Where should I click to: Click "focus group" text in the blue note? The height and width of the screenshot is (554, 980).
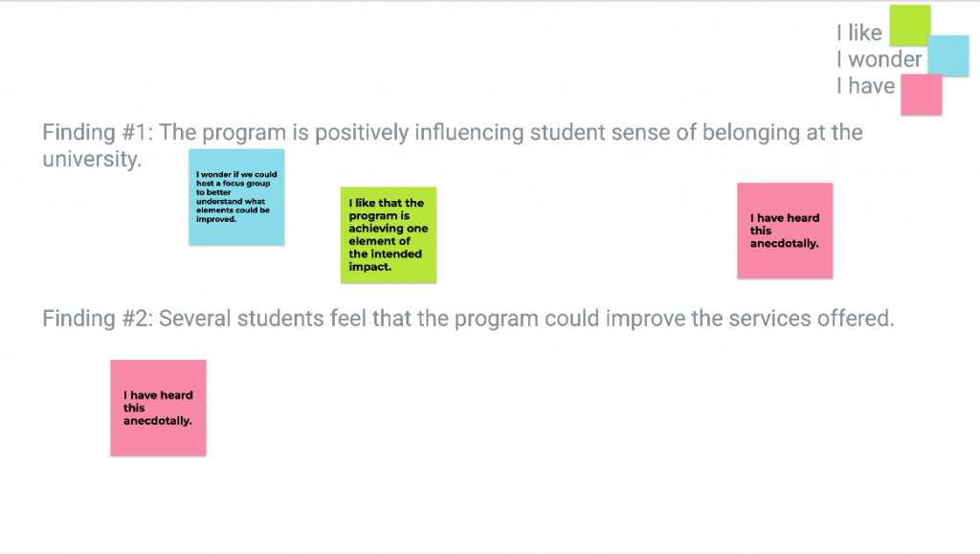click(246, 184)
